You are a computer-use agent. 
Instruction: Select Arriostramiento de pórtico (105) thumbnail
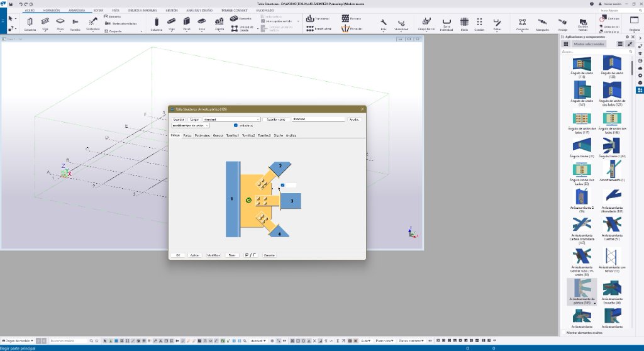[582, 292]
